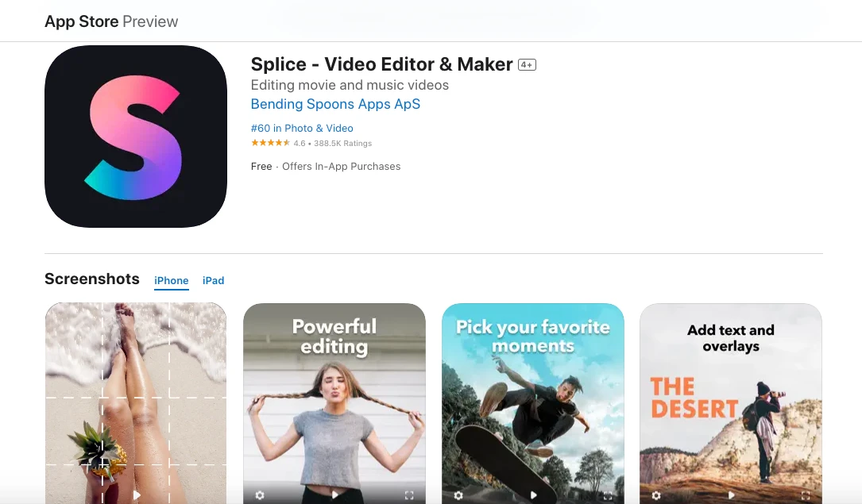The image size is (862, 504).
Task: Play the beach legs screenshot video
Action: (137, 495)
